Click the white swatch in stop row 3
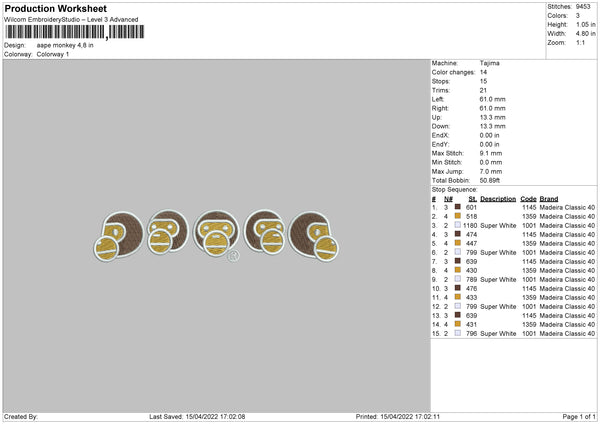Viewport: 600px width, 424px height. tap(457, 225)
